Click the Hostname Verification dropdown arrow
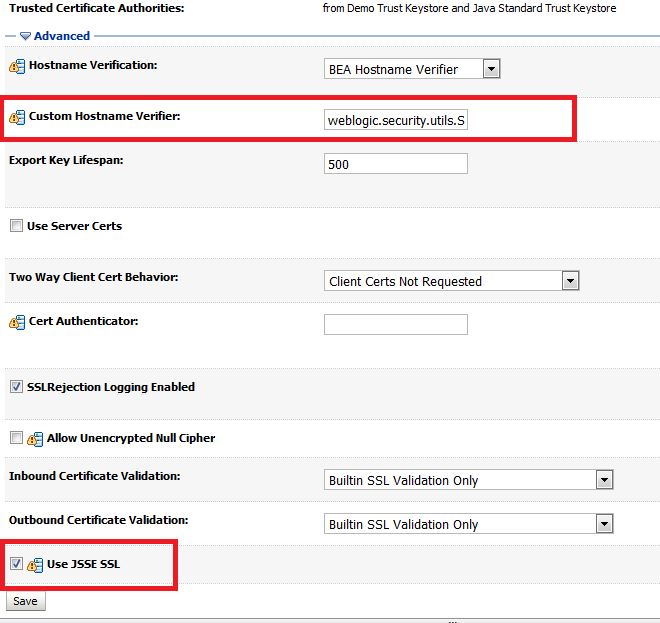 [x=491, y=69]
